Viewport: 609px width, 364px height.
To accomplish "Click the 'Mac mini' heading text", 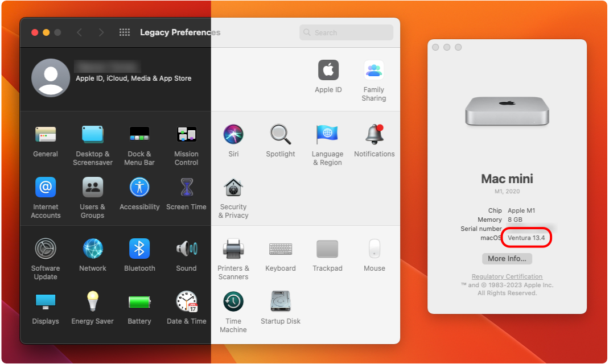I will point(507,179).
